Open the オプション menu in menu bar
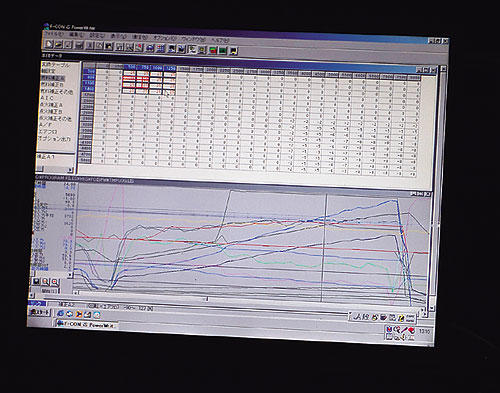This screenshot has height=393, width=500. coord(165,38)
